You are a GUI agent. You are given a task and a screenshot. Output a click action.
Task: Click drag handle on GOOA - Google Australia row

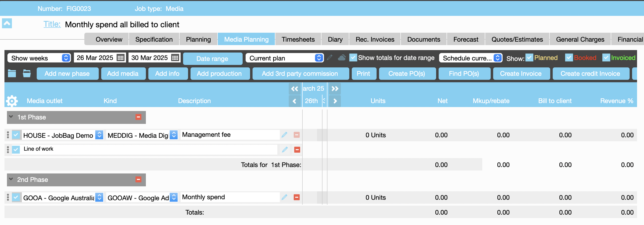click(8, 197)
